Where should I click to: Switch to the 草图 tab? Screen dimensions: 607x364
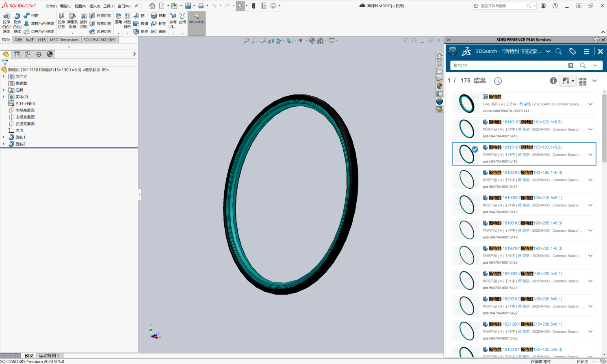click(18, 40)
